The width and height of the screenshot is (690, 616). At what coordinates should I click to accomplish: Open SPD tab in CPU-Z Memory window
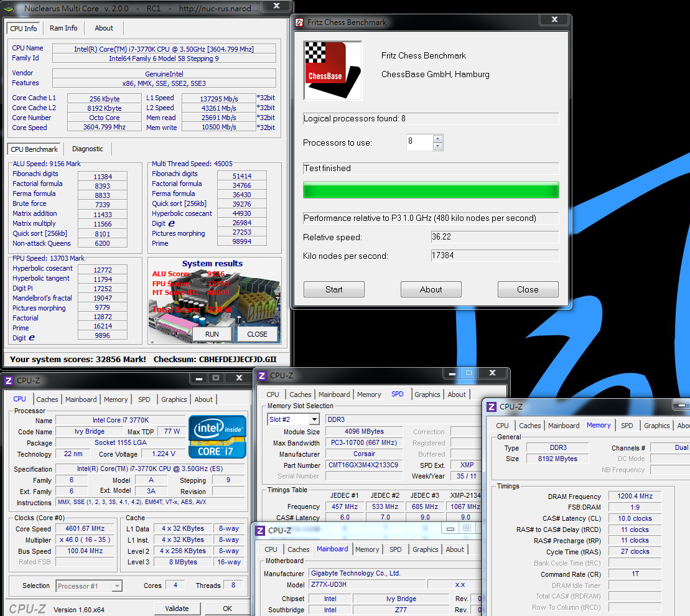(627, 426)
